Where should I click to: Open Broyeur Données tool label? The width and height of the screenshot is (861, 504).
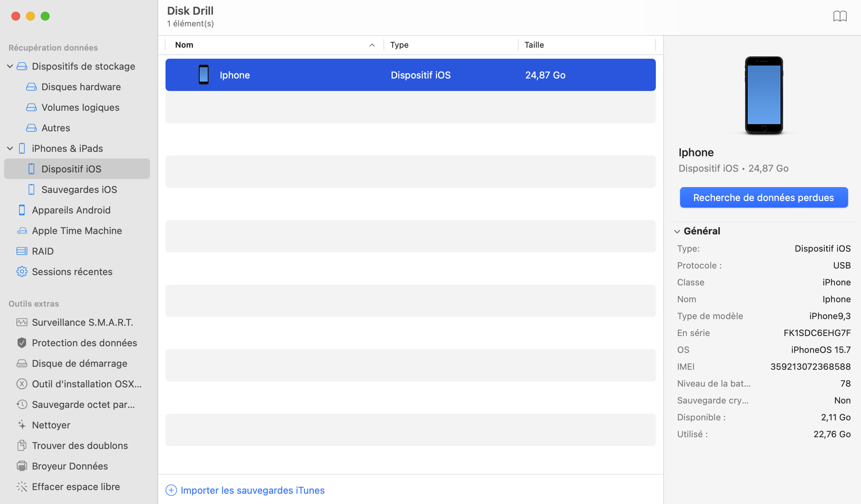point(70,466)
